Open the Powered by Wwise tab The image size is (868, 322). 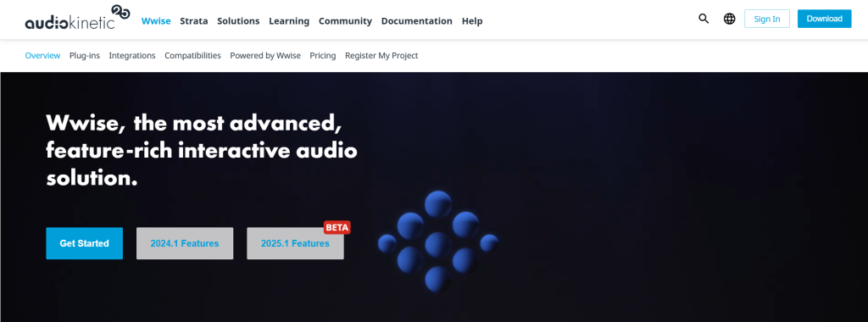pyautogui.click(x=265, y=55)
